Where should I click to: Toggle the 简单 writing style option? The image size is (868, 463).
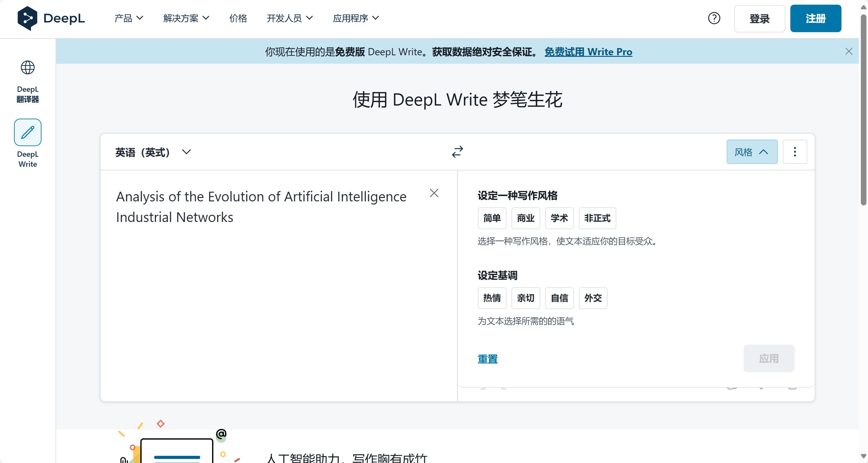[x=492, y=218]
